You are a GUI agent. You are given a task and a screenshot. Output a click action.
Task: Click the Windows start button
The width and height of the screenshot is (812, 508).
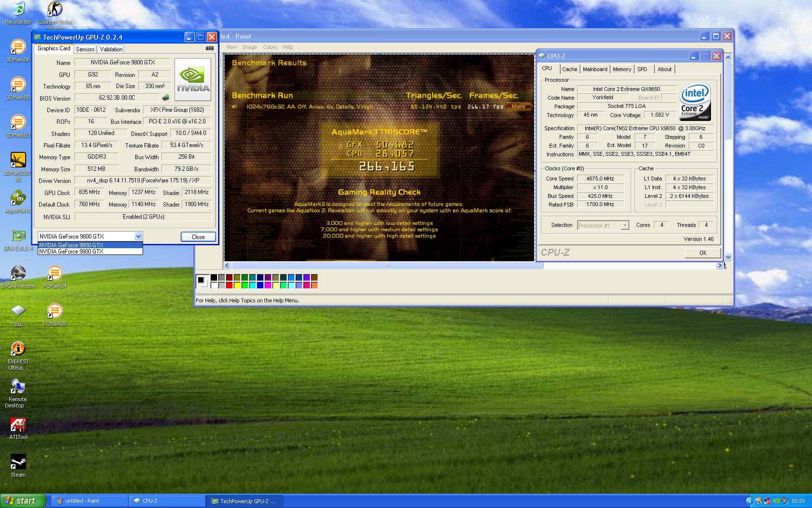click(23, 501)
